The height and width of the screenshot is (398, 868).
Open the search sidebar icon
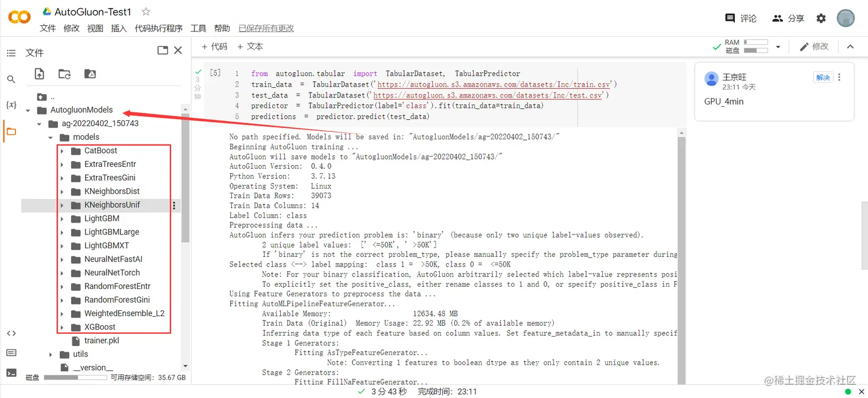pos(11,79)
